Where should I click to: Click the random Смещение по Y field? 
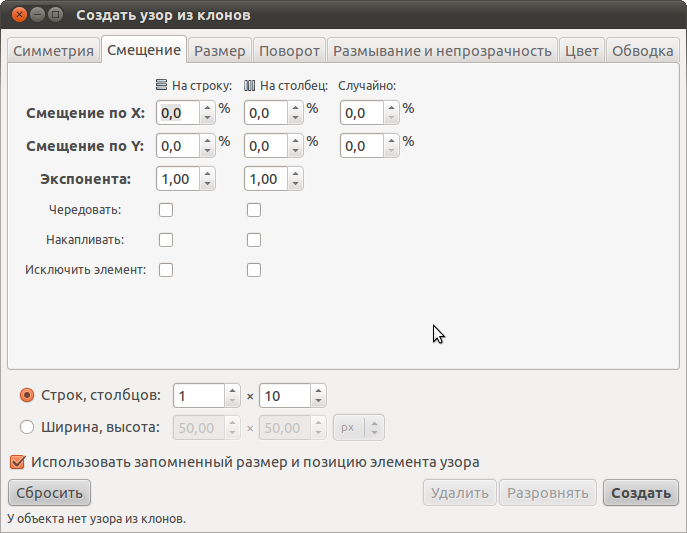[x=361, y=147]
